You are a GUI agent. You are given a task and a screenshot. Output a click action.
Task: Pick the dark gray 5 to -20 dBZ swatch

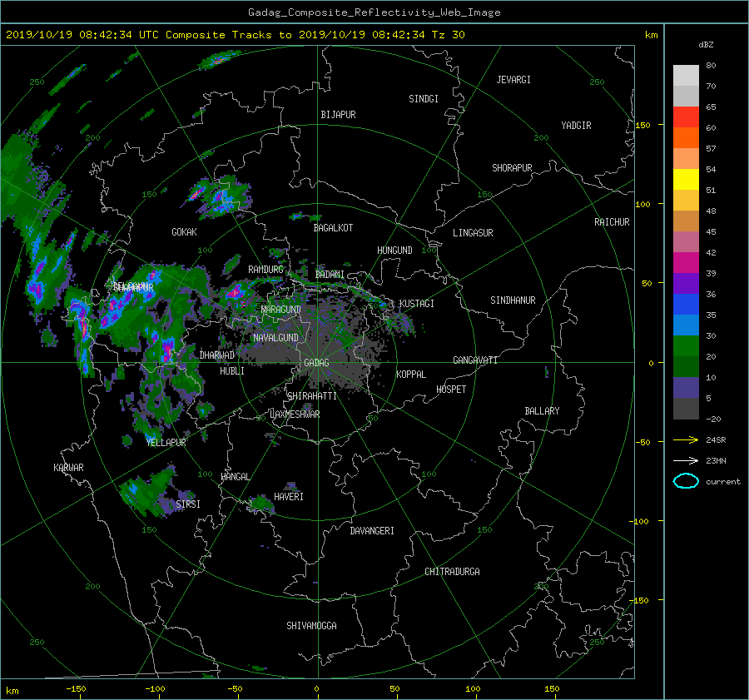coord(686,409)
